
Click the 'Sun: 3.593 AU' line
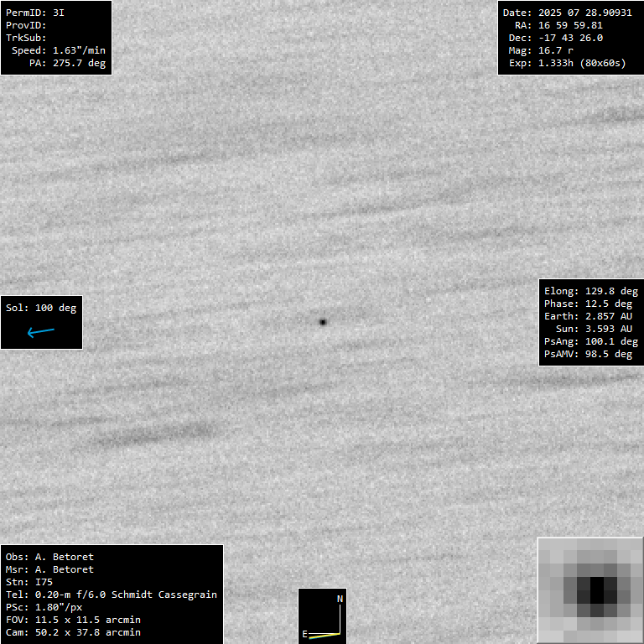point(594,329)
